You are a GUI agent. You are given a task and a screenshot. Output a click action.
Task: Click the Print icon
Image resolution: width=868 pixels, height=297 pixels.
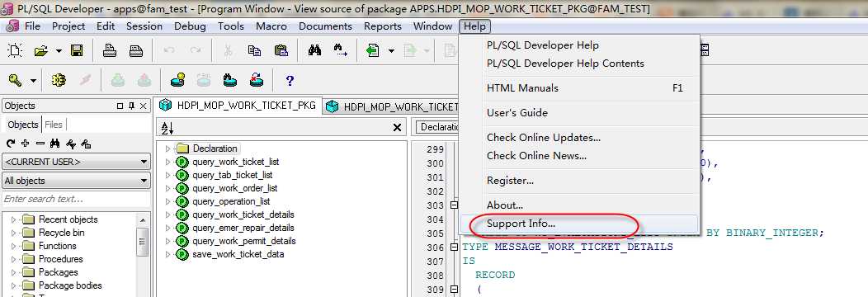[x=110, y=51]
